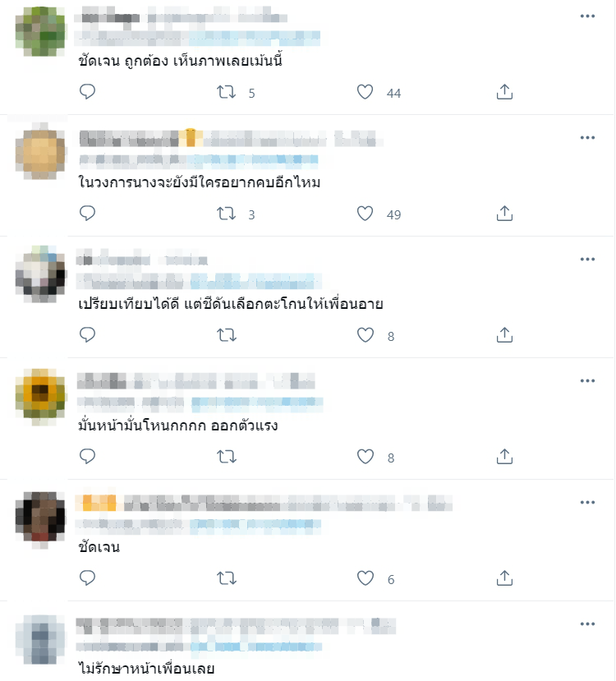The image size is (616, 681).
Task: Open more menu on the เปรียบเทียบได้ดี tweet
Action: (587, 260)
